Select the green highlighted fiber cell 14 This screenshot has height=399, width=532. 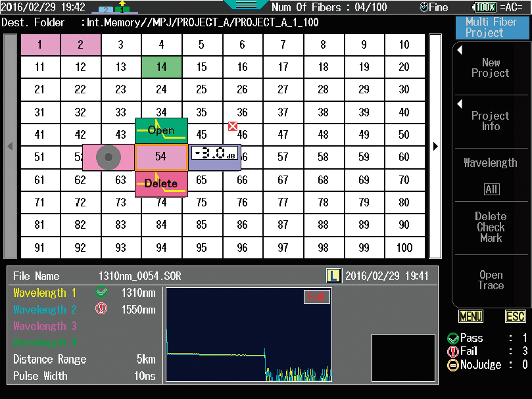tap(161, 67)
